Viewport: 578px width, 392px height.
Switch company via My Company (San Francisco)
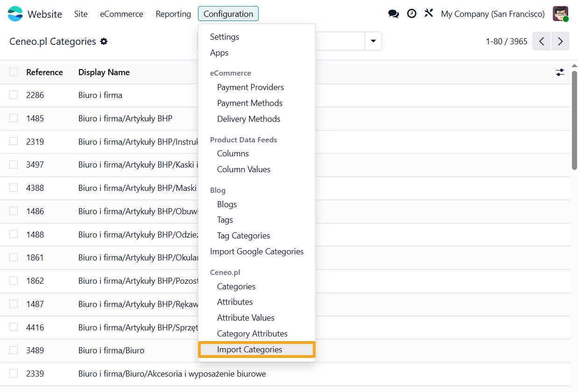pos(493,14)
